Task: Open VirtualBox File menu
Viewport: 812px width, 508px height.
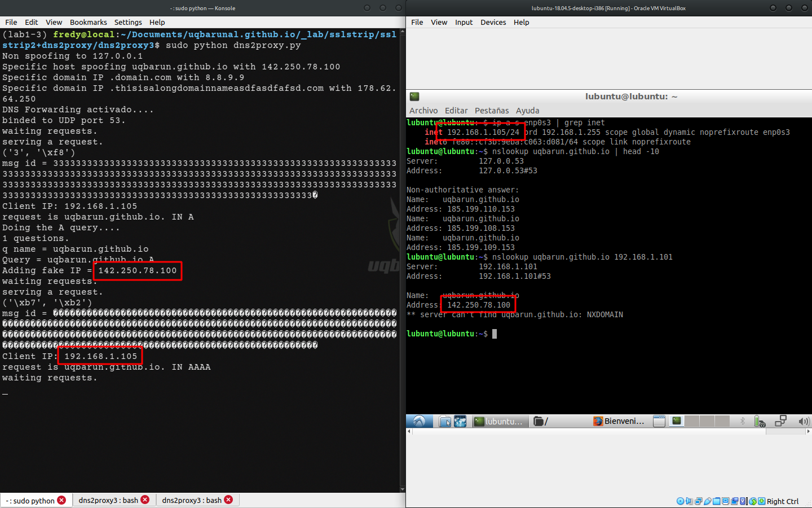Action: [x=417, y=22]
